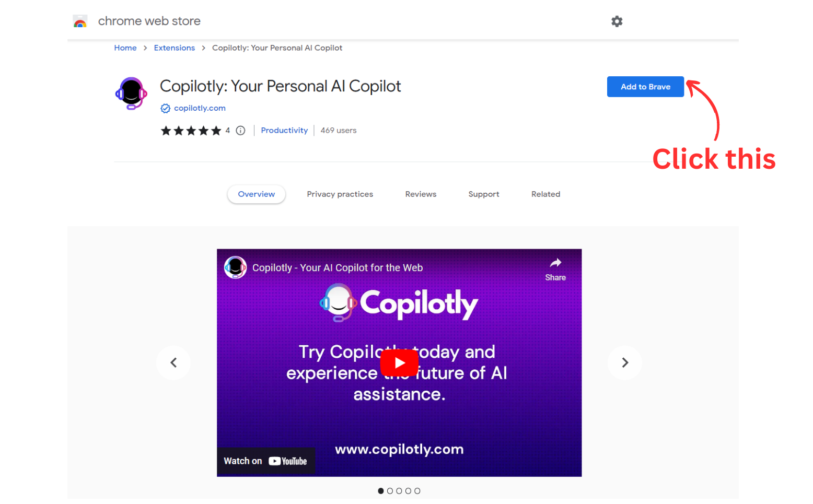Image resolution: width=813 pixels, height=504 pixels.
Task: Switch to the Reviews tab
Action: tap(421, 194)
